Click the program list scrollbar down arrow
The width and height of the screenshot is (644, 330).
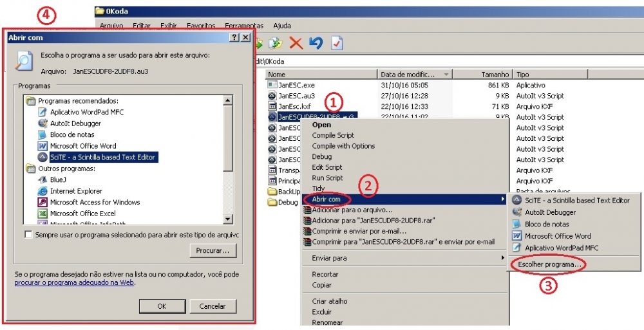pyautogui.click(x=228, y=219)
